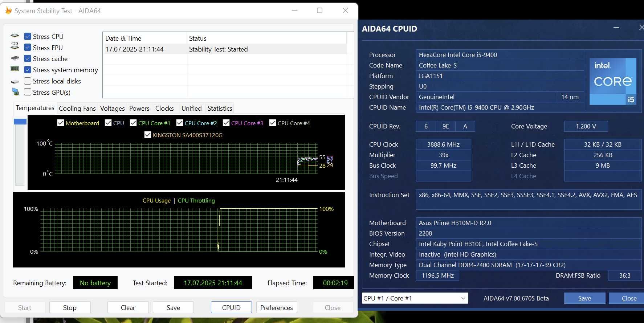Switch to the Temperatures tab
This screenshot has height=323, width=644.
click(35, 108)
